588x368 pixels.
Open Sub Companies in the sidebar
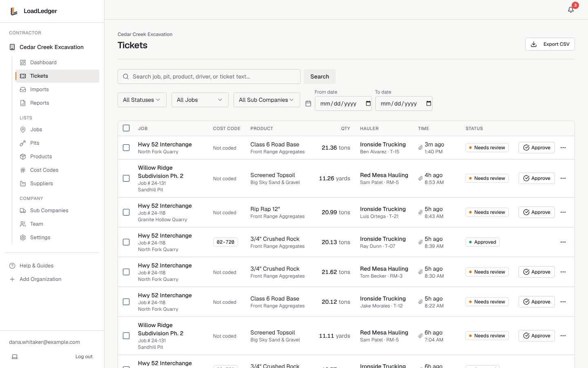click(x=57, y=211)
